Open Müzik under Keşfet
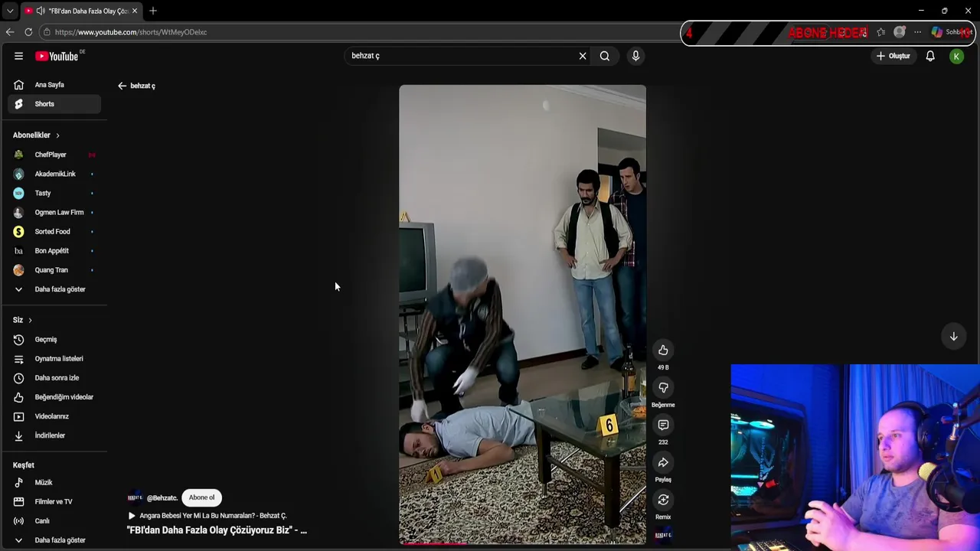Screen dimensions: 980x551 [54, 483]
